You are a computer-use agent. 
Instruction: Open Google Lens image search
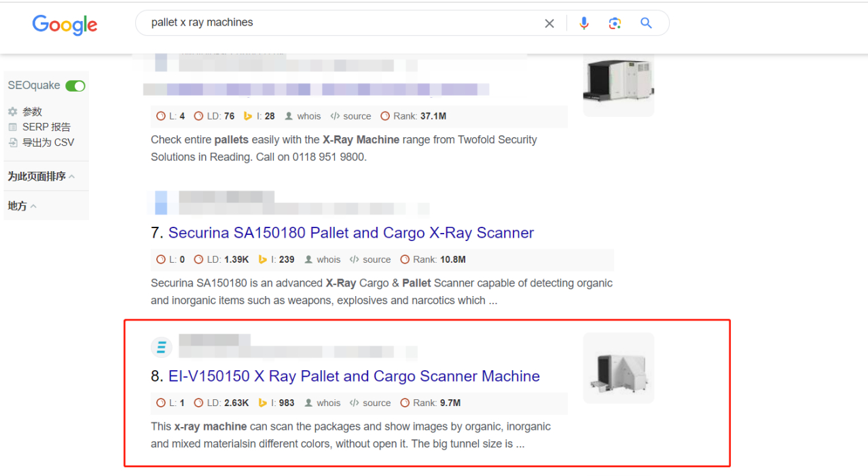615,24
